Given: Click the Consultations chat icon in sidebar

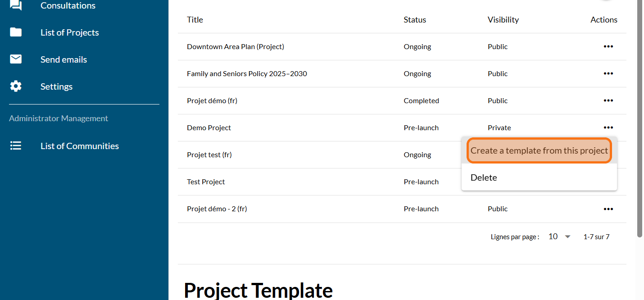Looking at the screenshot, I should point(16,5).
